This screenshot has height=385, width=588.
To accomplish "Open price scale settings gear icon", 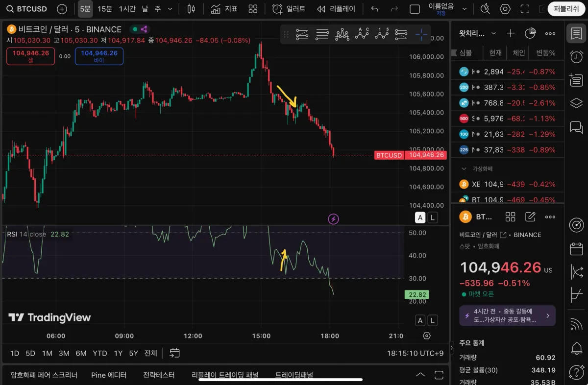I will tap(427, 336).
